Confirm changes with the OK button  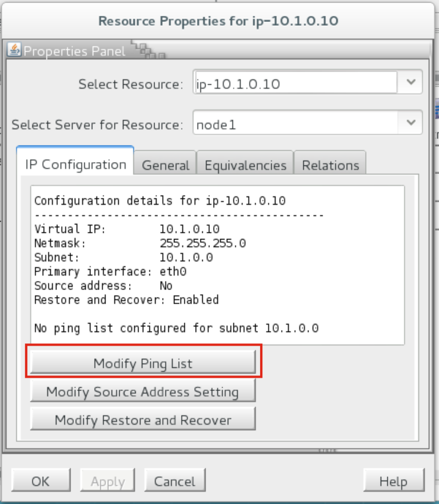41,481
